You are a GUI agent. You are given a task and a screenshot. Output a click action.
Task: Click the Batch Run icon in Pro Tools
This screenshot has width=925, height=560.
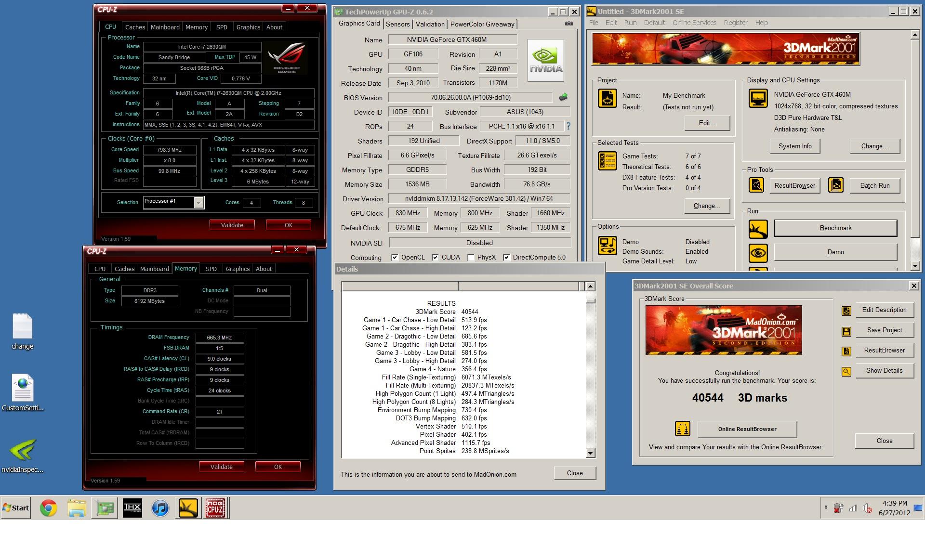pos(836,185)
